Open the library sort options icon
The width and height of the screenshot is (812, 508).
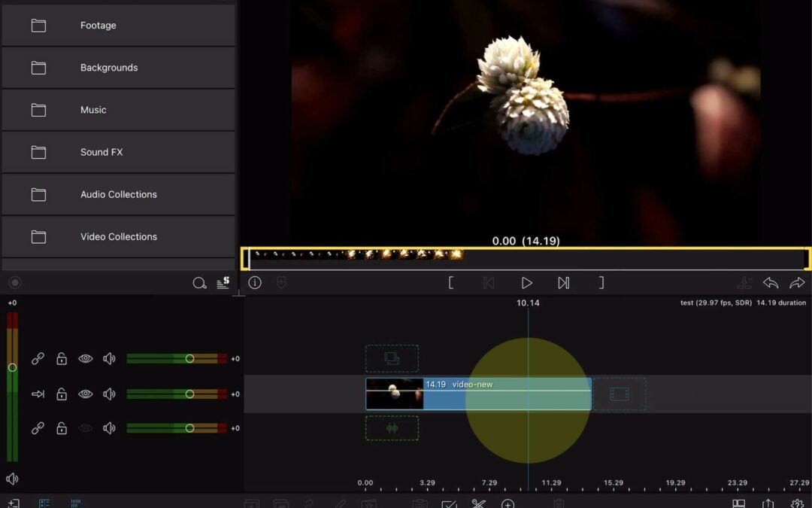click(x=223, y=283)
